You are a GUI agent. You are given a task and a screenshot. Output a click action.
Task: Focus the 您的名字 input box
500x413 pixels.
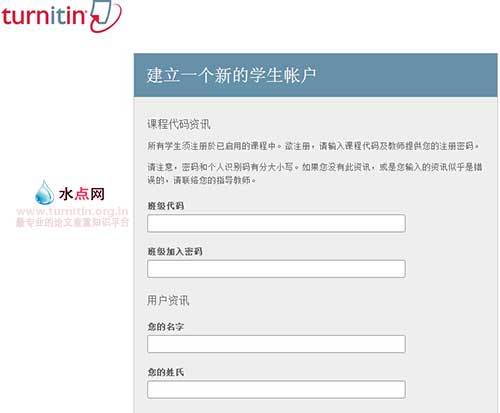click(x=276, y=344)
